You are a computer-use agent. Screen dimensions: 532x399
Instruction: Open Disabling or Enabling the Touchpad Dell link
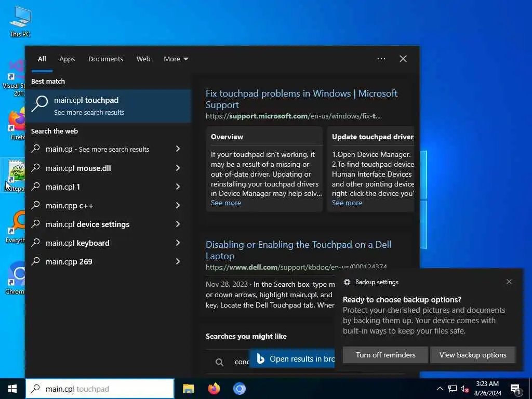point(298,250)
